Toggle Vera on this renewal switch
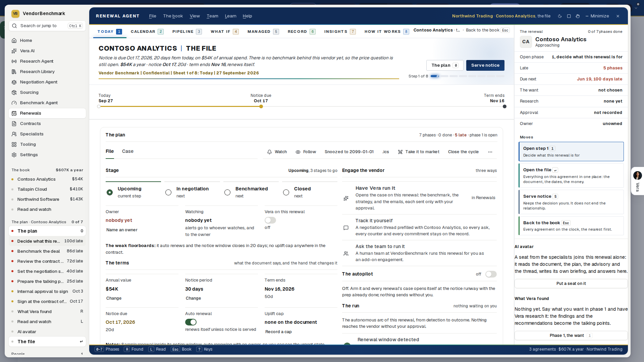The height and width of the screenshot is (362, 644). (x=270, y=220)
